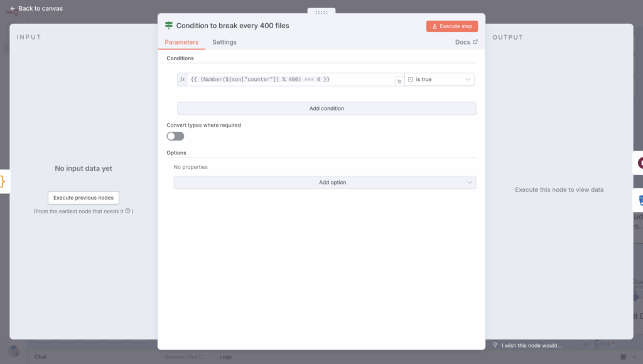Click the fx expression icon in condition

click(182, 80)
